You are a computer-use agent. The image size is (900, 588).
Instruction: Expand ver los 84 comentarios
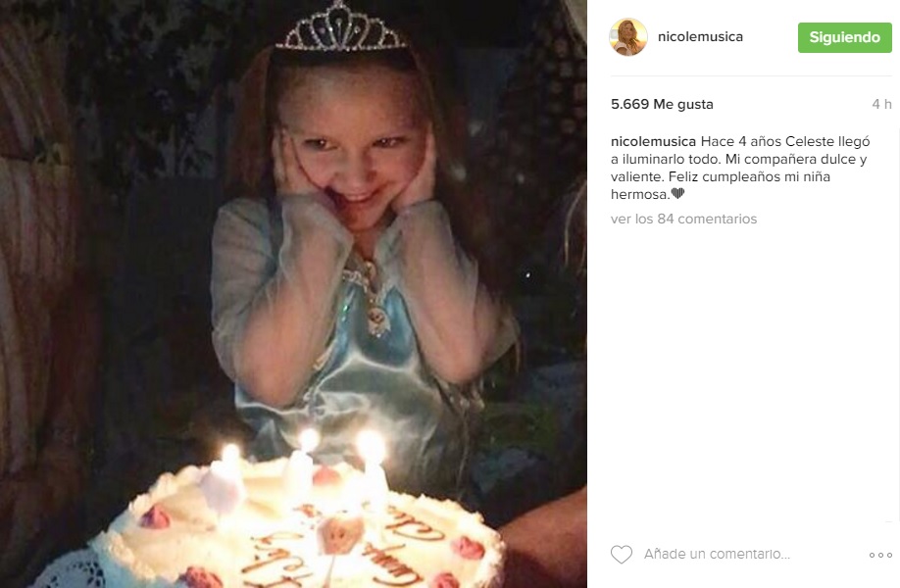(x=683, y=219)
